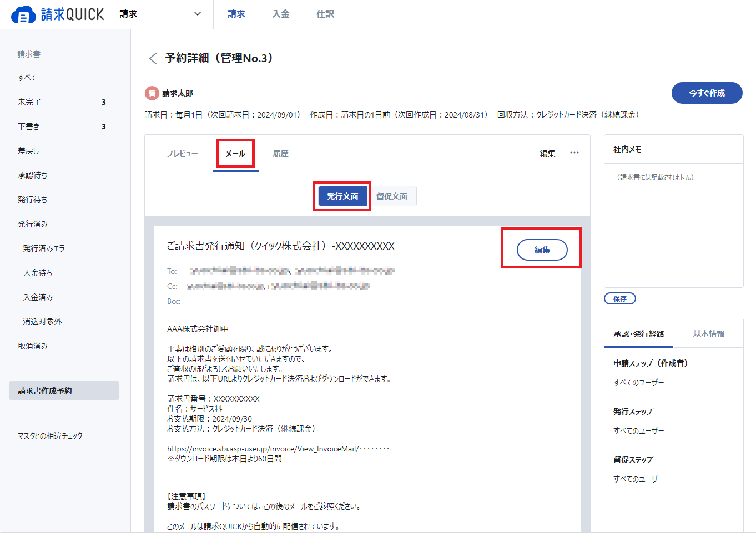756x533 pixels.
Task: Open the three-dot more options menu
Action: 574,153
